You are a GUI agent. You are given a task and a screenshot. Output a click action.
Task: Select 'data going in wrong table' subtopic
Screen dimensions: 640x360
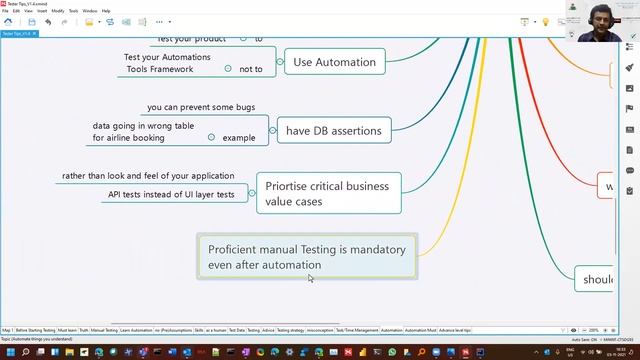pyautogui.click(x=143, y=132)
